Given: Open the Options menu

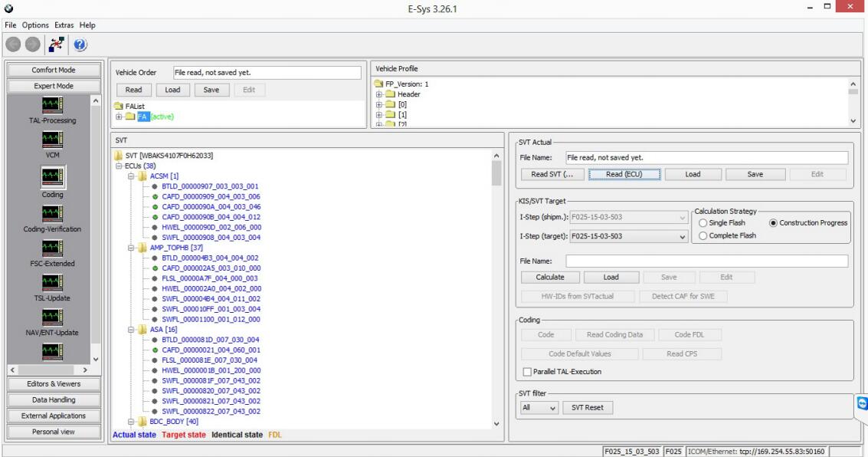Looking at the screenshot, I should [35, 25].
